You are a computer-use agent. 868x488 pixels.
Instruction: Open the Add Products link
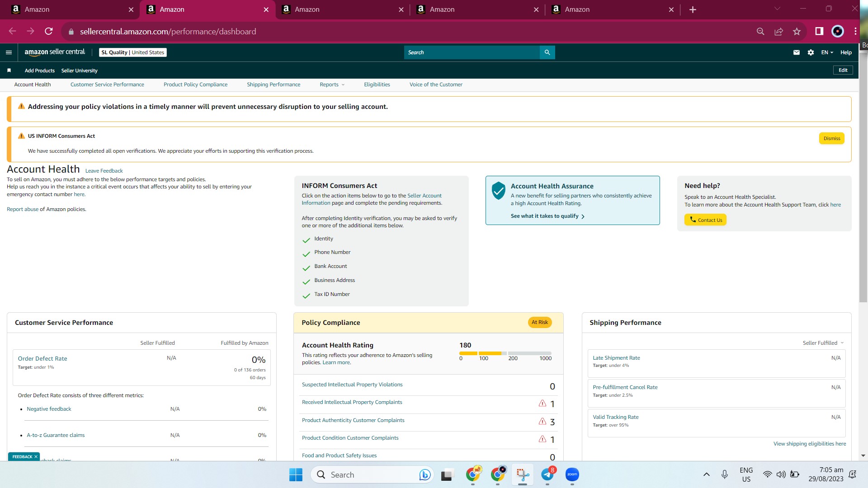pyautogui.click(x=40, y=70)
